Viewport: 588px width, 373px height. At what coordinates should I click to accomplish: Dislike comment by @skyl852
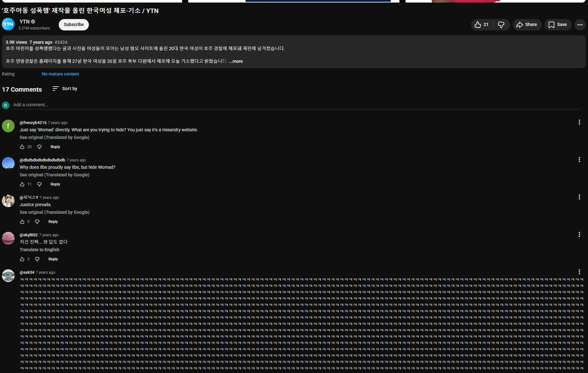(x=37, y=259)
